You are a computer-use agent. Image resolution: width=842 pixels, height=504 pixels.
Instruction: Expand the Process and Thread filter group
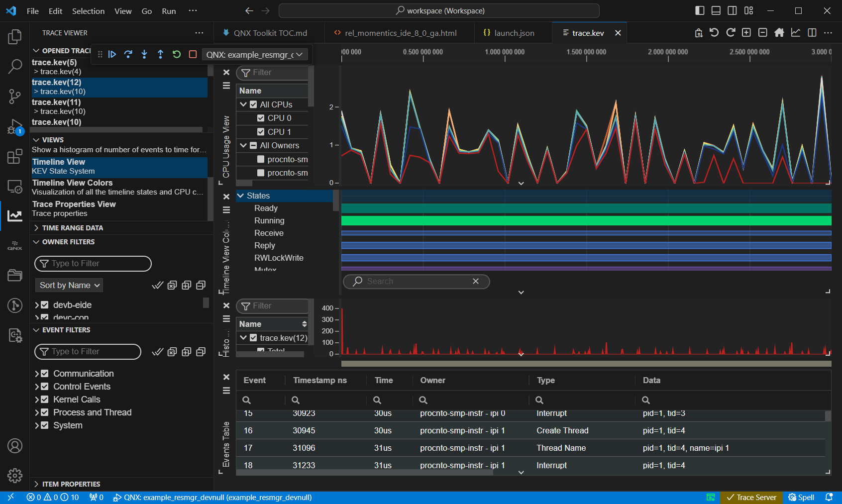[37, 412]
